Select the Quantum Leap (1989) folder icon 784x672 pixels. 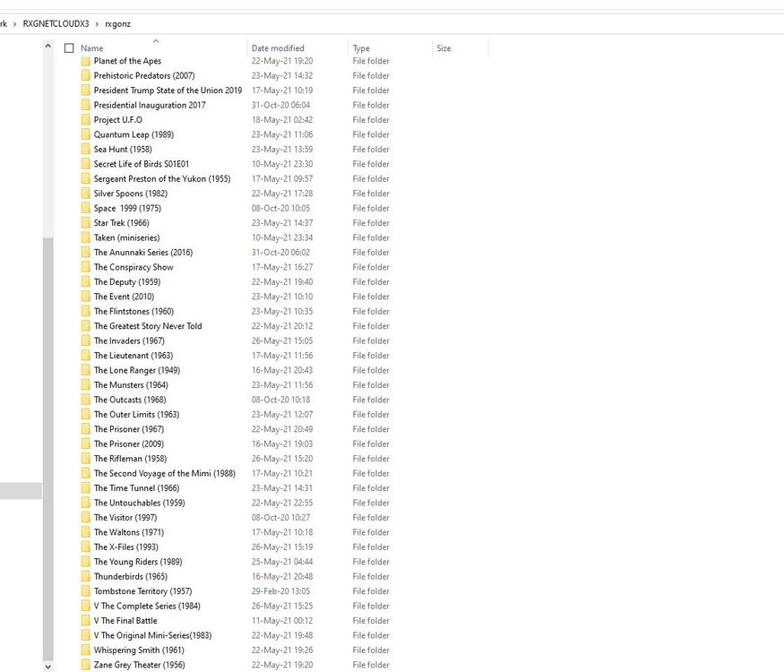pos(86,134)
